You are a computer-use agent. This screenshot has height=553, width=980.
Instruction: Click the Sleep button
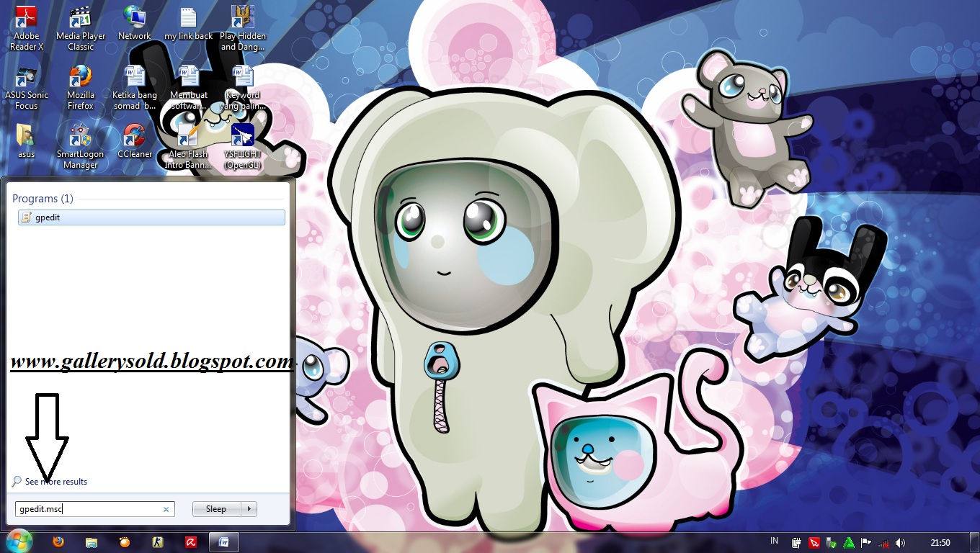216,509
